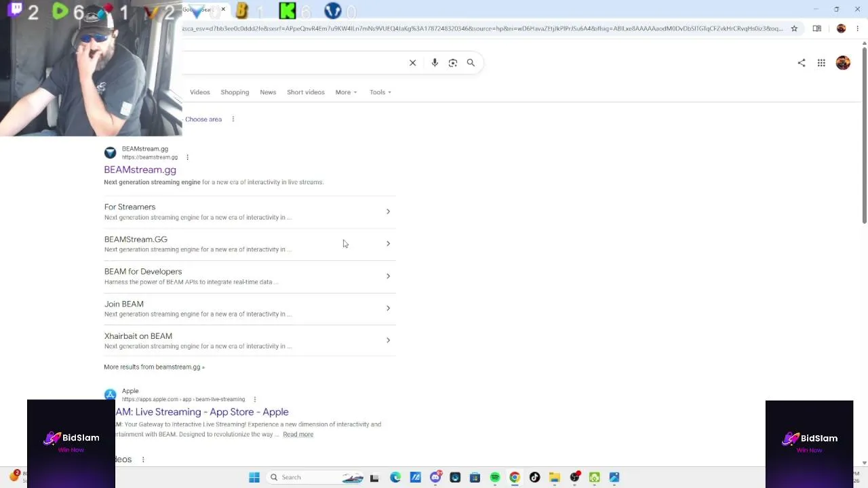The width and height of the screenshot is (868, 488).
Task: Open the options dots beside the Apple URL
Action: 255,399
